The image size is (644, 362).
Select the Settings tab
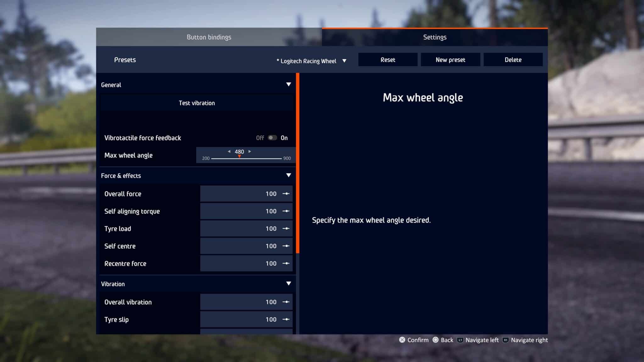435,37
